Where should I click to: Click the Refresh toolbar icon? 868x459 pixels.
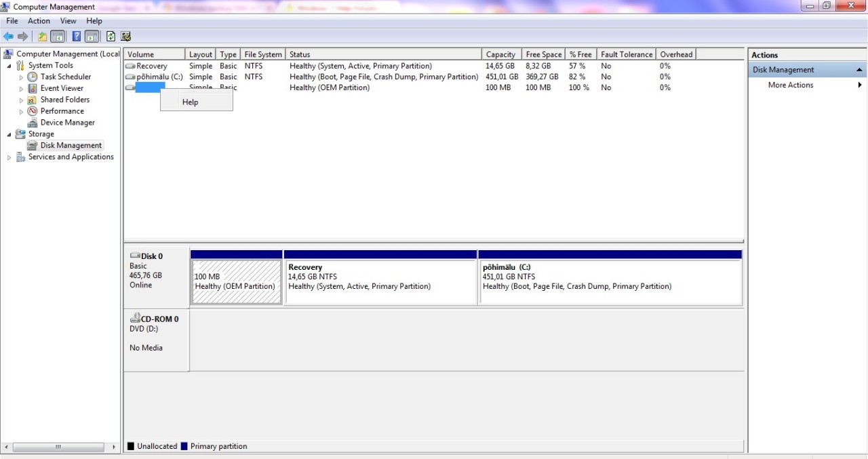tap(111, 37)
